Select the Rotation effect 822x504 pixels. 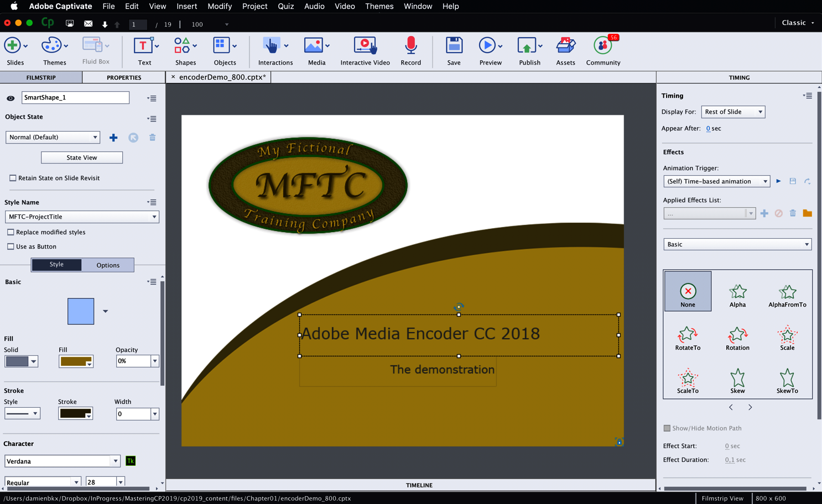737,339
